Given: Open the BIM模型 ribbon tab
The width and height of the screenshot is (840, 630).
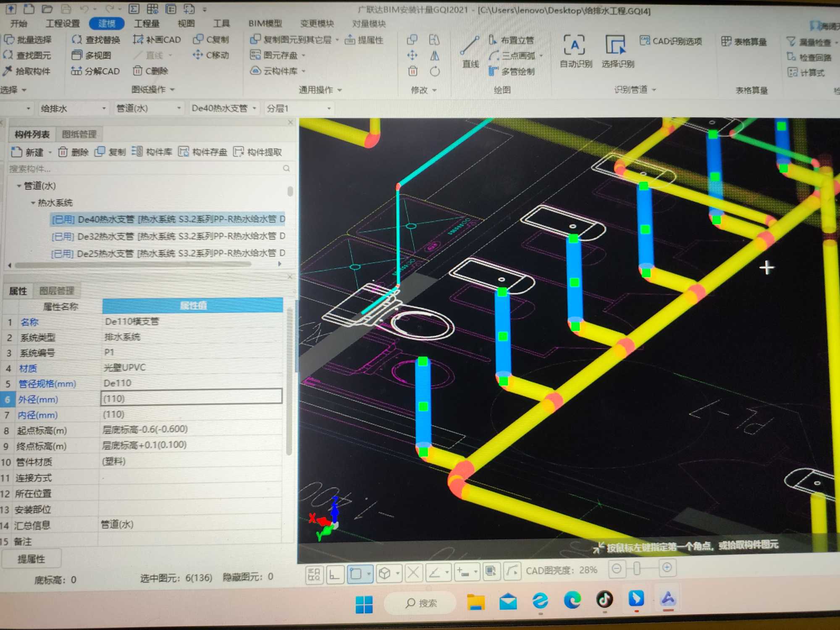Looking at the screenshot, I should (x=265, y=24).
